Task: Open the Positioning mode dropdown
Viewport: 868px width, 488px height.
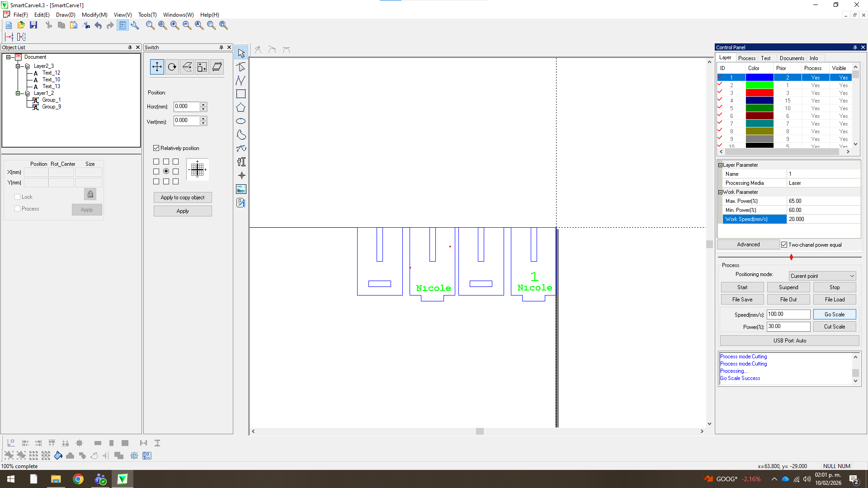Action: (822, 276)
